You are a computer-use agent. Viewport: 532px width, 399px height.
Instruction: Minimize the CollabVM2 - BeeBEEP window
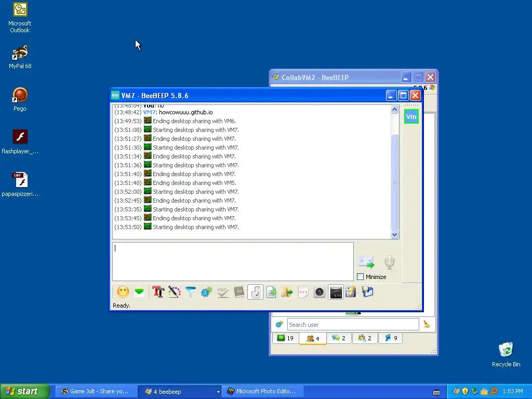406,77
